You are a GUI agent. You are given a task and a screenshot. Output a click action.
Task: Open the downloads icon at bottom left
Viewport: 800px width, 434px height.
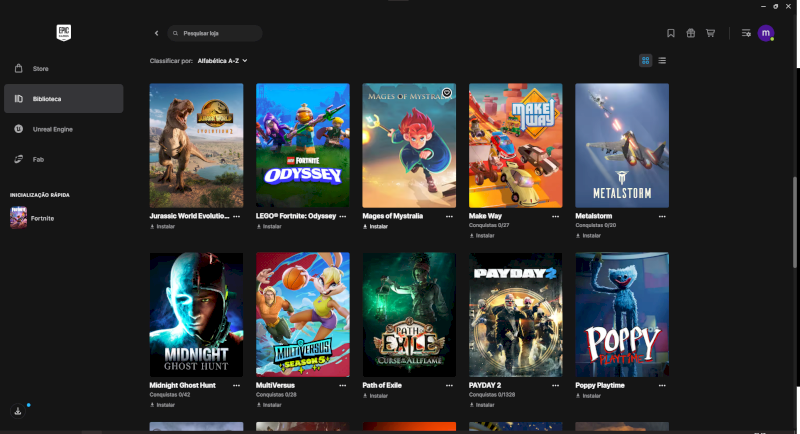18,411
